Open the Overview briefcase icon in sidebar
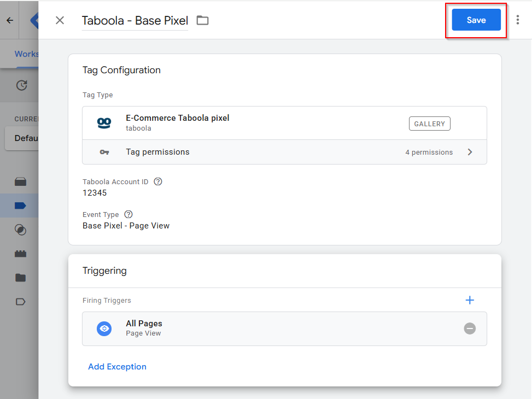532x399 pixels. tap(20, 182)
